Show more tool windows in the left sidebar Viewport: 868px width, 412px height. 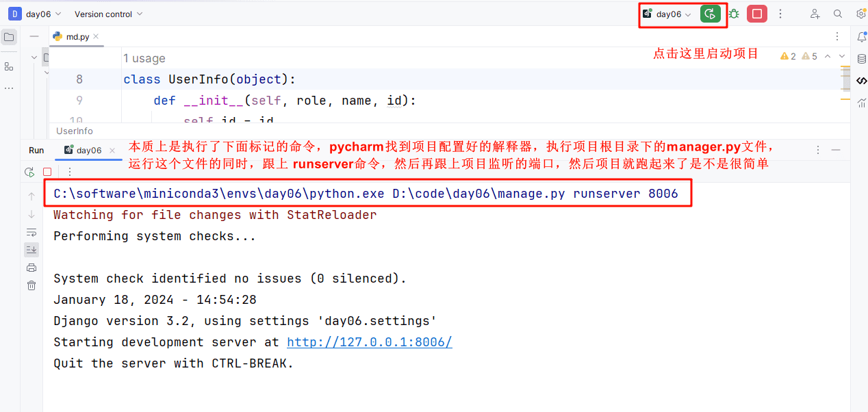point(9,89)
